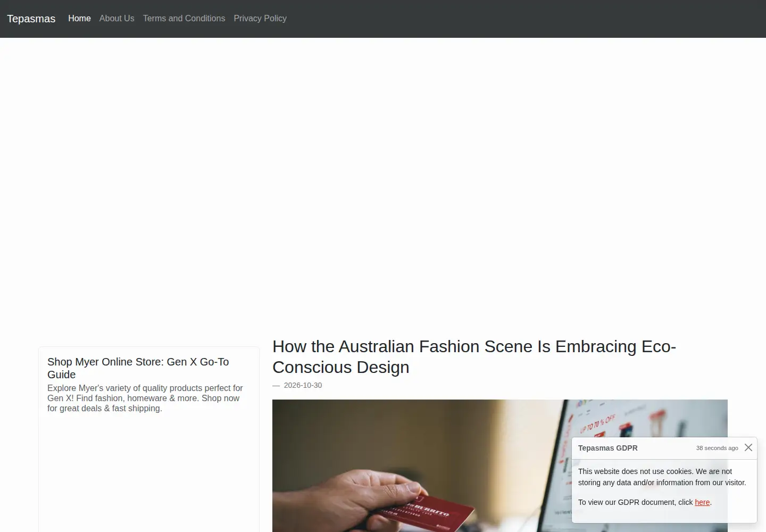
Task: Click the '38 seconds ago' timestamp
Action: 717,448
